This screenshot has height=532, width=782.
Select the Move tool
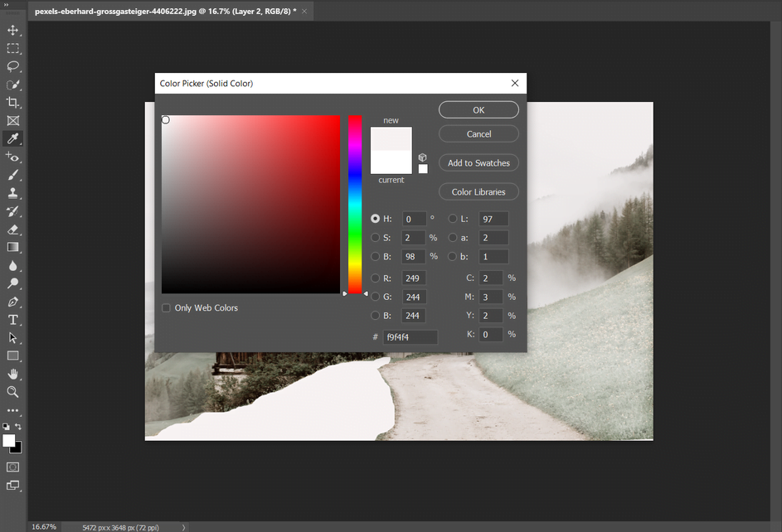coord(12,30)
